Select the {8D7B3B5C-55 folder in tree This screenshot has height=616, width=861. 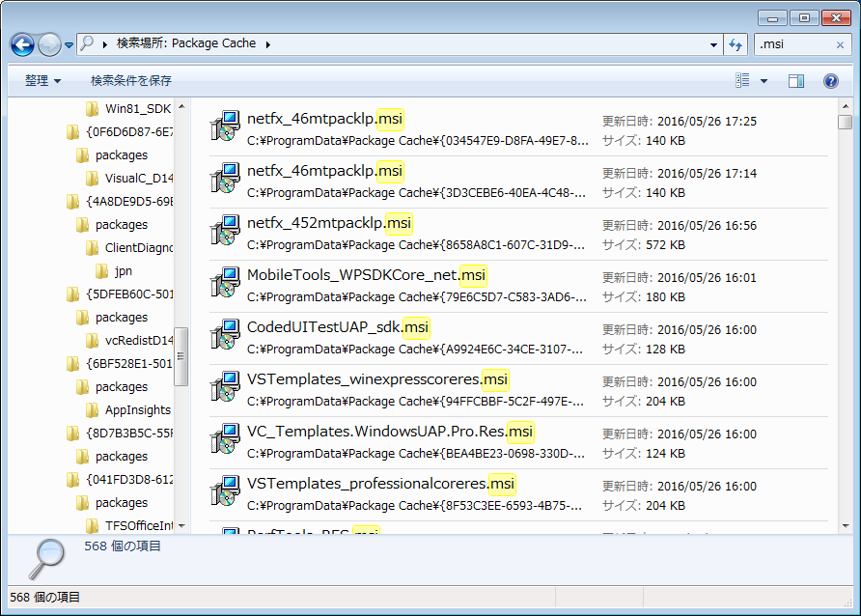pos(120,434)
